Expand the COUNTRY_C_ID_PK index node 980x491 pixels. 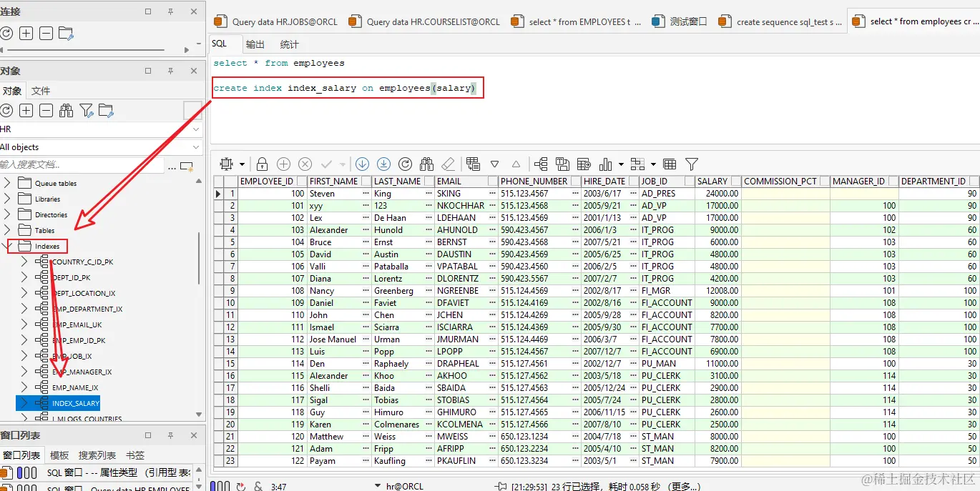pyautogui.click(x=24, y=262)
